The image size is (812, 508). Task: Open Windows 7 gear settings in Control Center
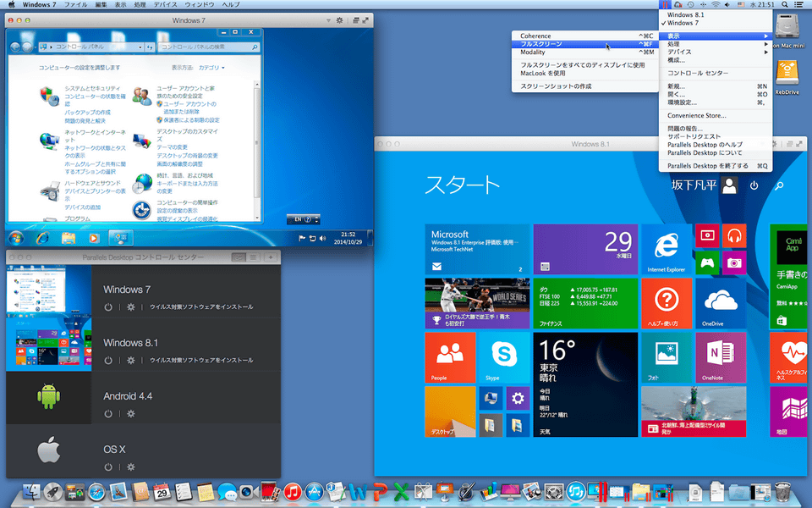131,306
